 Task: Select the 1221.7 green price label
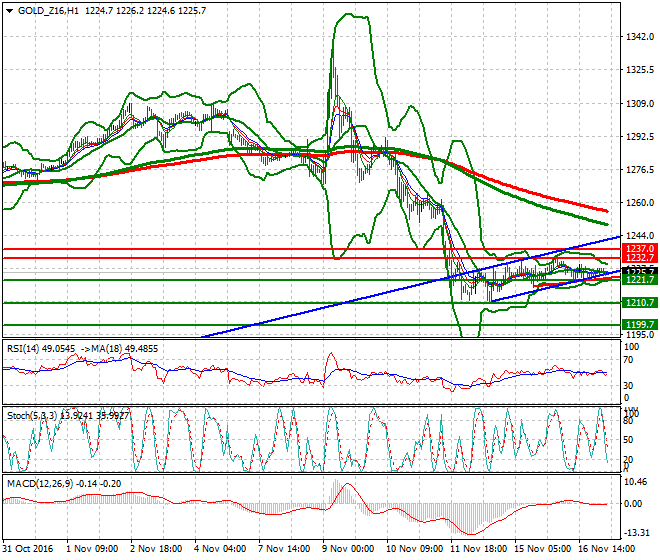[639, 280]
